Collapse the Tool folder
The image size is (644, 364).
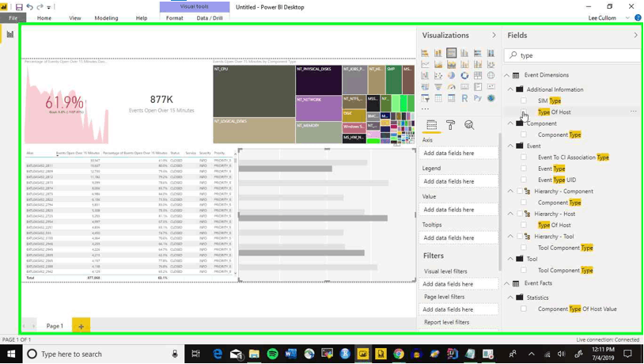[x=510, y=259]
